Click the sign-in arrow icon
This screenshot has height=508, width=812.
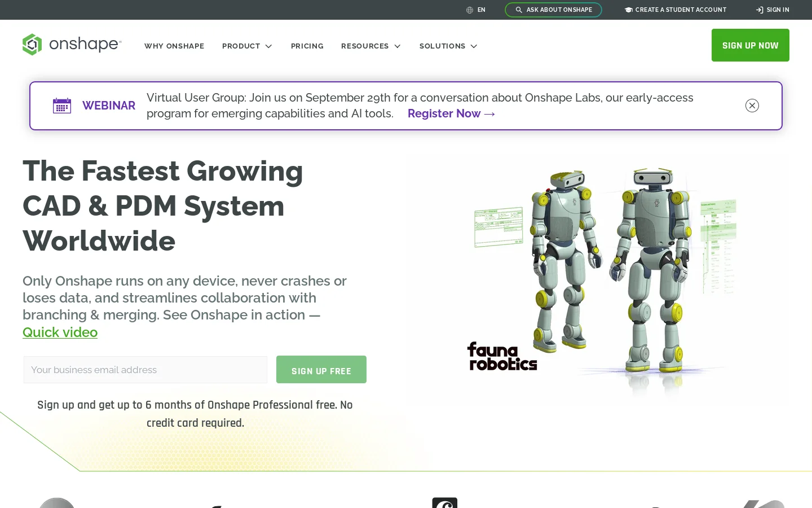tap(760, 10)
